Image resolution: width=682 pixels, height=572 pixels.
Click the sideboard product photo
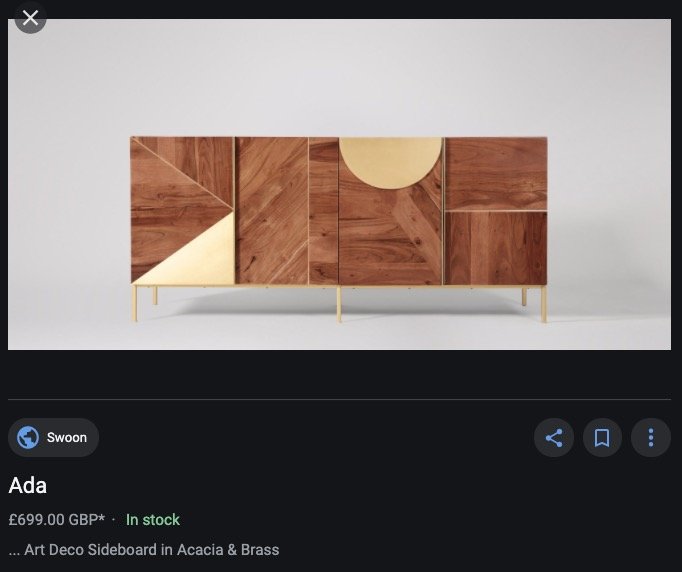(339, 184)
